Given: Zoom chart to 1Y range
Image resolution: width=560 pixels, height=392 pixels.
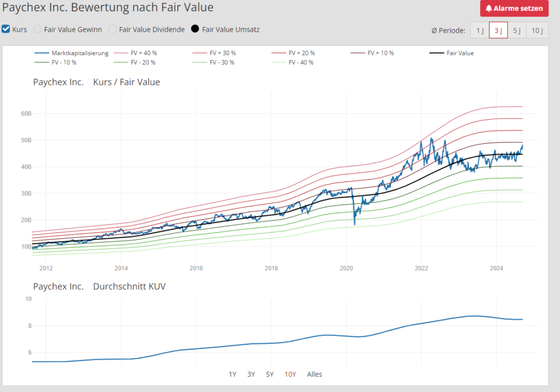Looking at the screenshot, I should tap(232, 375).
